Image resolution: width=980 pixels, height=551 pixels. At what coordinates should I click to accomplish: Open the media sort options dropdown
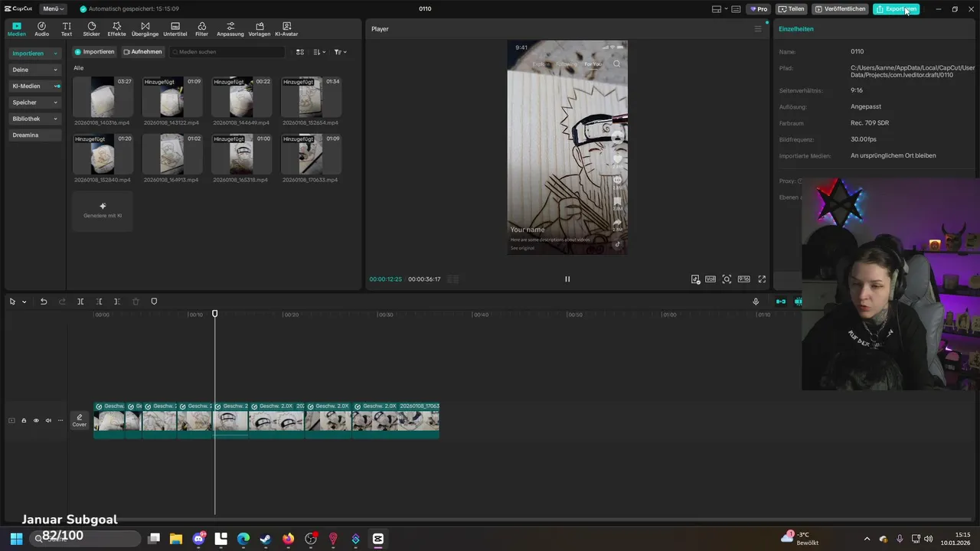(319, 52)
